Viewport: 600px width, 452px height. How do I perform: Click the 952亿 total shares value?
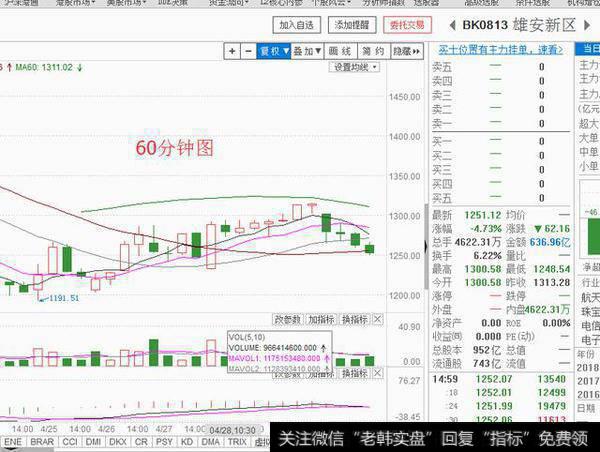pyautogui.click(x=487, y=350)
